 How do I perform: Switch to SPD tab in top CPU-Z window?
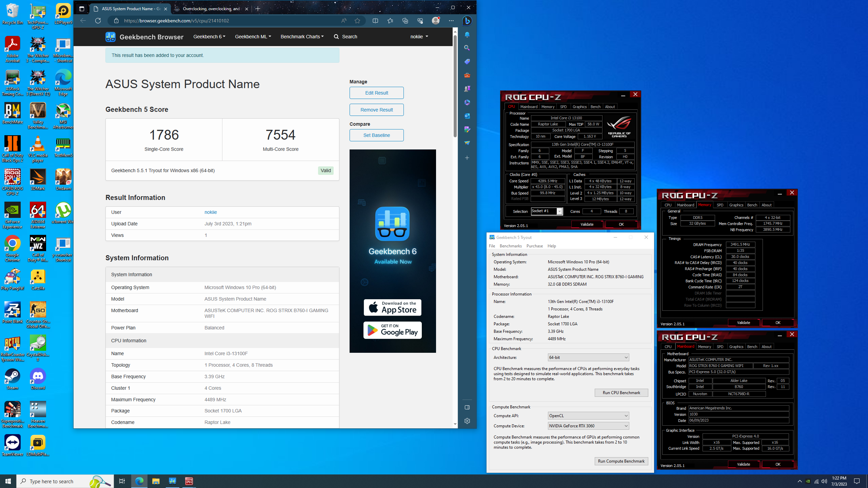click(x=563, y=107)
